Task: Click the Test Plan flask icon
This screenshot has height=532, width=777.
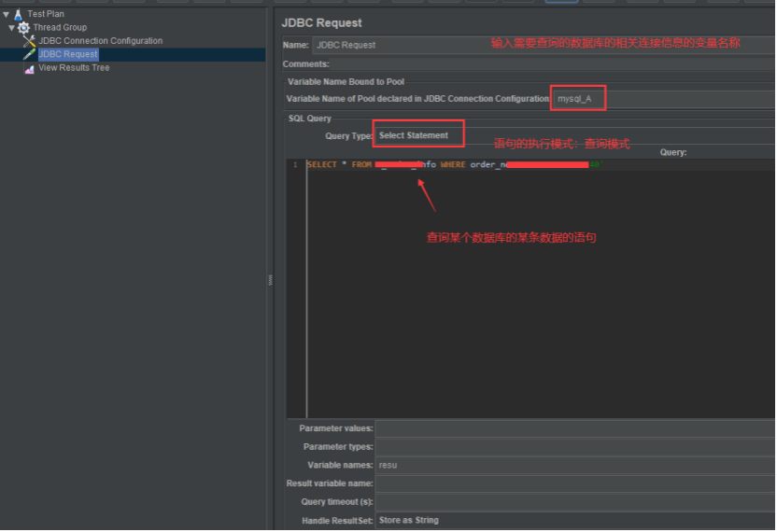Action: tap(19, 14)
